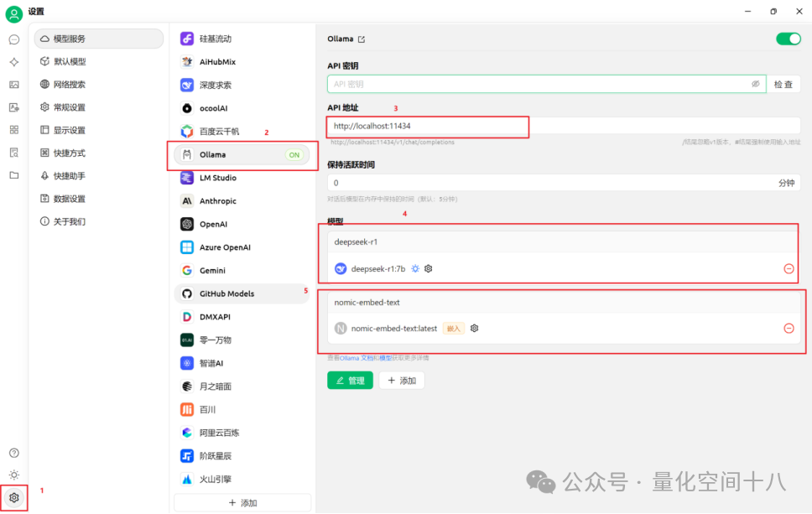
Task: Open 数据设置 settings section
Action: [98, 199]
